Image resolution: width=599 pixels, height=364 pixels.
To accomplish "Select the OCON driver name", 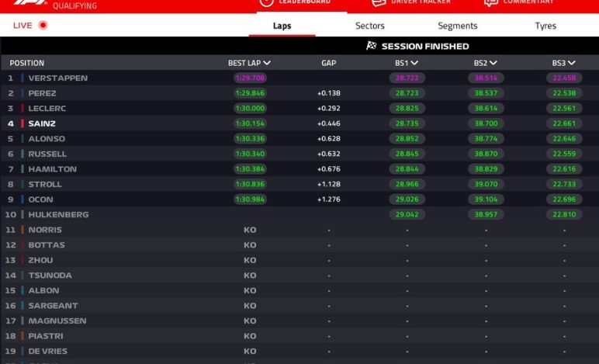I will pyautogui.click(x=40, y=199).
